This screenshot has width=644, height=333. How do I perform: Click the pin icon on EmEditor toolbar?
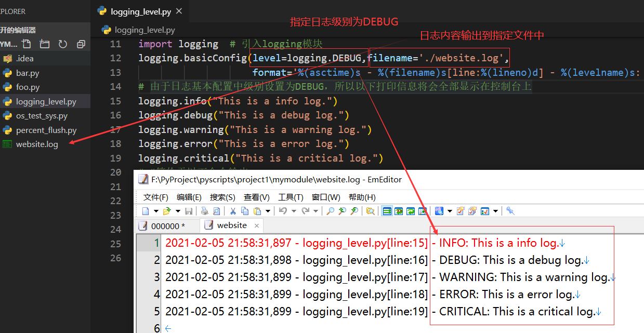click(x=510, y=211)
